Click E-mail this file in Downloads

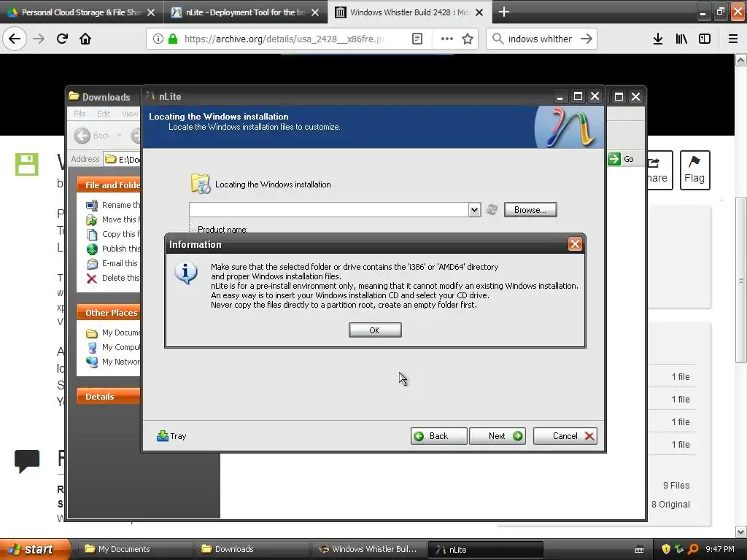click(x=113, y=263)
